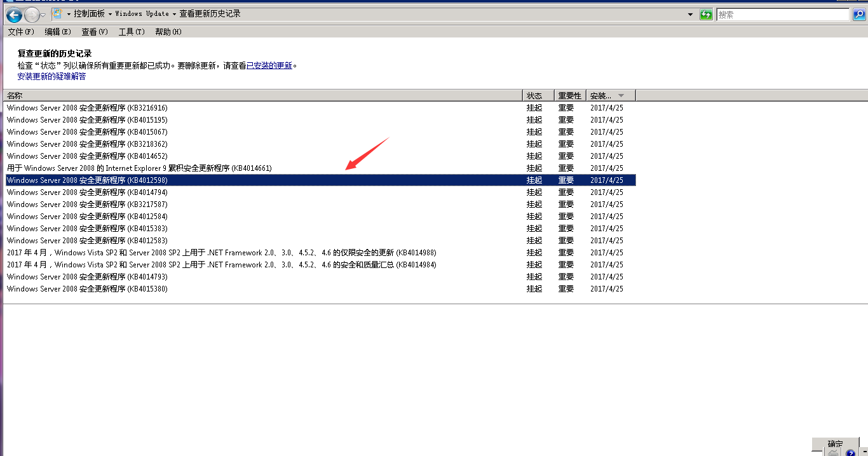Open the recent pages dropdown arrow
The image size is (868, 456).
point(43,15)
